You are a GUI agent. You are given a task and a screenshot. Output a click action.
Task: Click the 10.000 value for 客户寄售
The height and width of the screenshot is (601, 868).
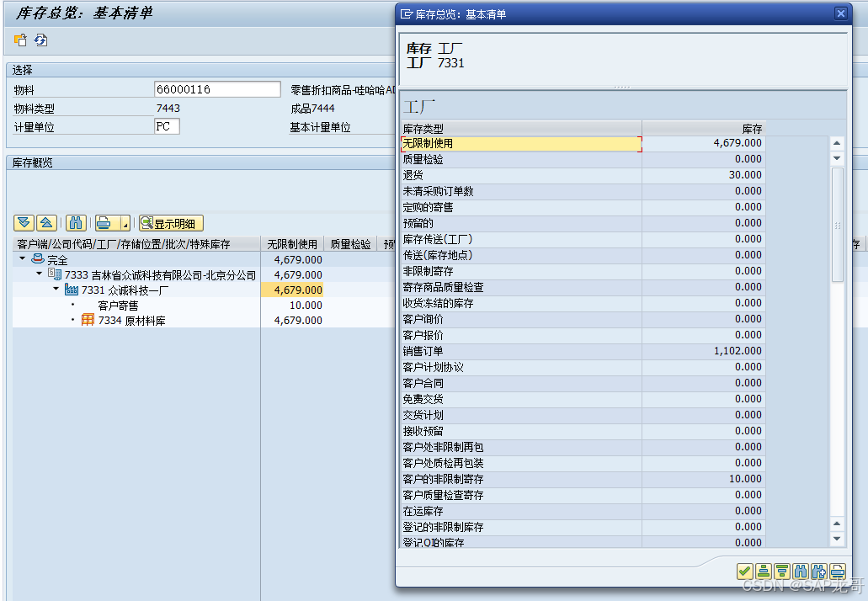point(306,306)
